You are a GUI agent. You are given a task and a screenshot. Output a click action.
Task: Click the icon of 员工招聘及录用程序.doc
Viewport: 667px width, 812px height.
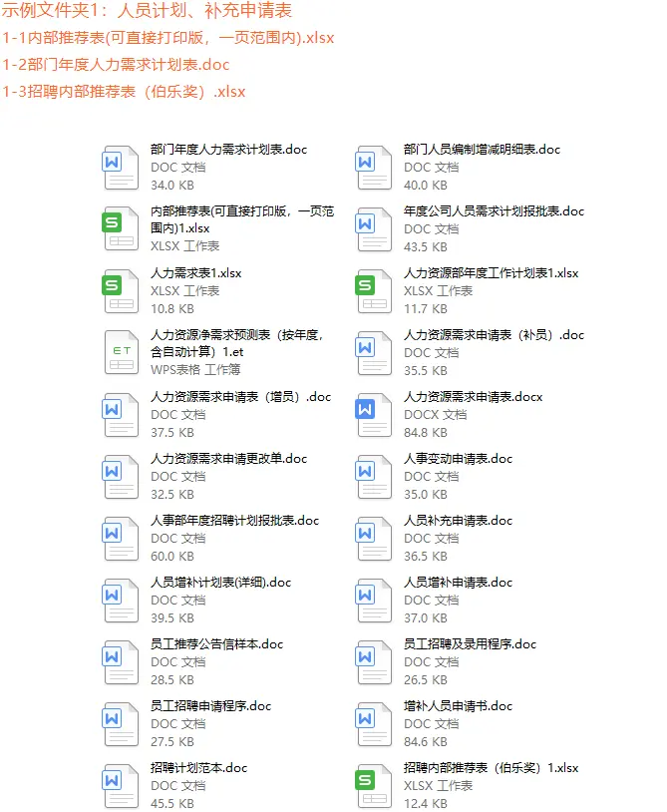pos(373,661)
